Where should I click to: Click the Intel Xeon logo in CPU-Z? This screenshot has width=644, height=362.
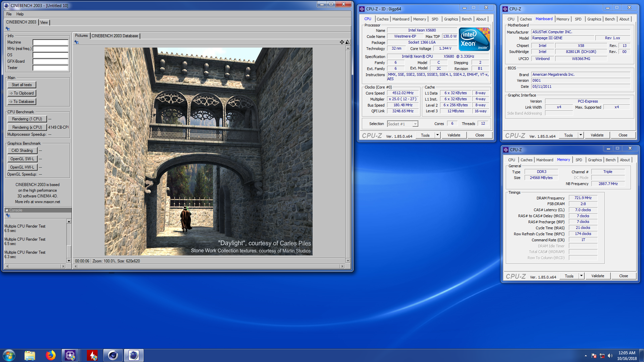click(474, 39)
